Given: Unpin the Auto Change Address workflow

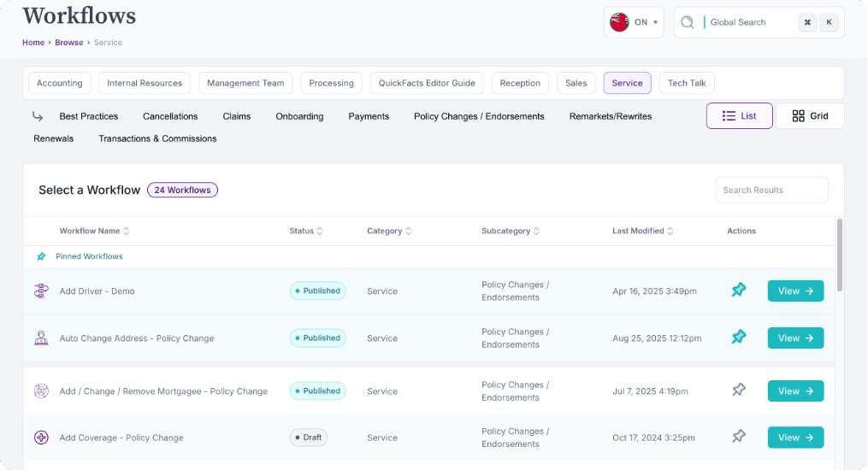Looking at the screenshot, I should (739, 338).
